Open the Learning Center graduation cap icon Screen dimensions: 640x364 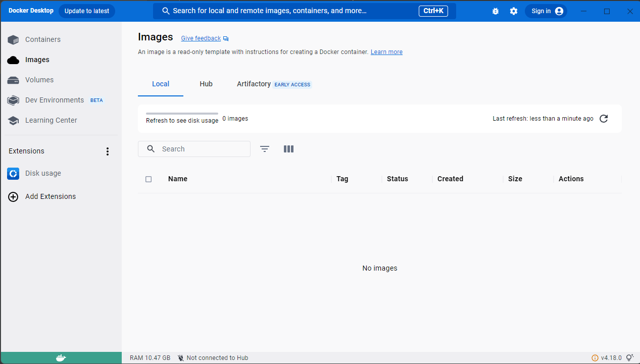(x=13, y=120)
